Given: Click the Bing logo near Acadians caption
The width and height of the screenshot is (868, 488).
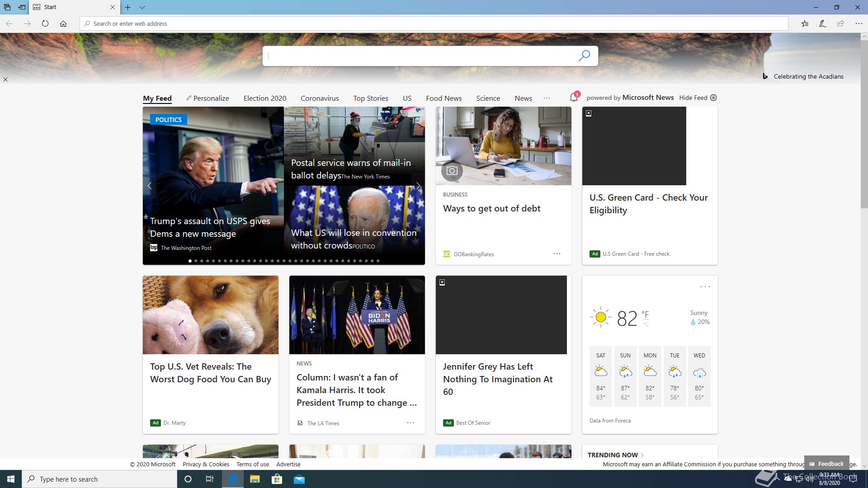Looking at the screenshot, I should (765, 76).
